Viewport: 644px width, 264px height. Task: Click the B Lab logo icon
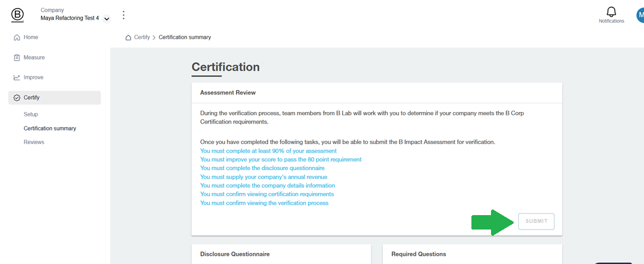(17, 15)
